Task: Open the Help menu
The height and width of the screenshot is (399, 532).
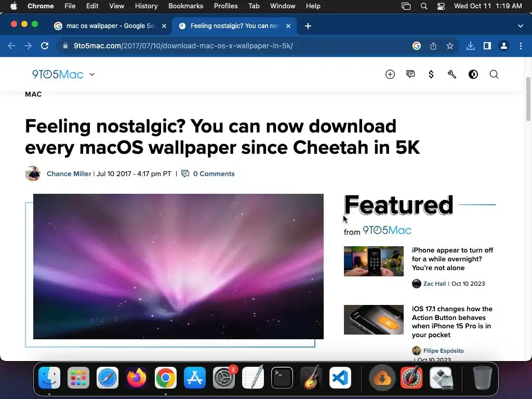Action: point(313,6)
